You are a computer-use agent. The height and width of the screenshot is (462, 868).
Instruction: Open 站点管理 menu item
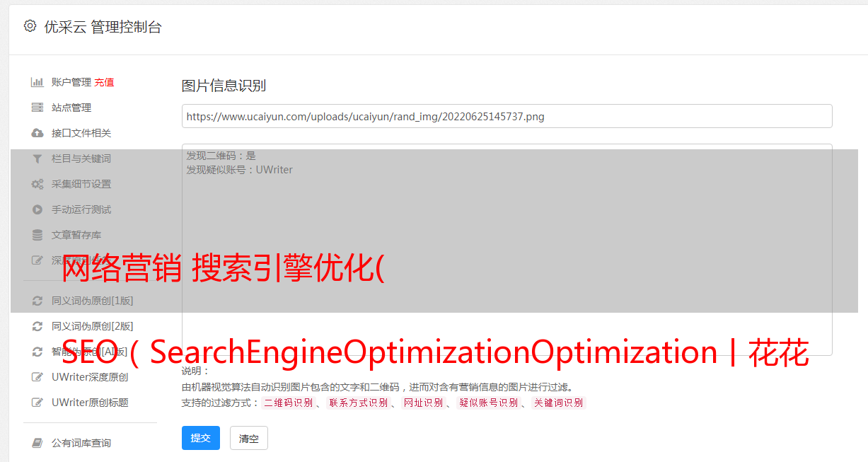tap(71, 108)
